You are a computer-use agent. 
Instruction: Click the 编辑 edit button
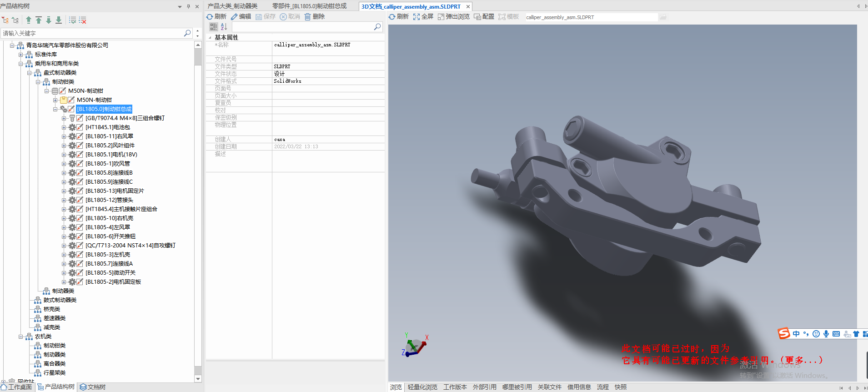click(241, 17)
